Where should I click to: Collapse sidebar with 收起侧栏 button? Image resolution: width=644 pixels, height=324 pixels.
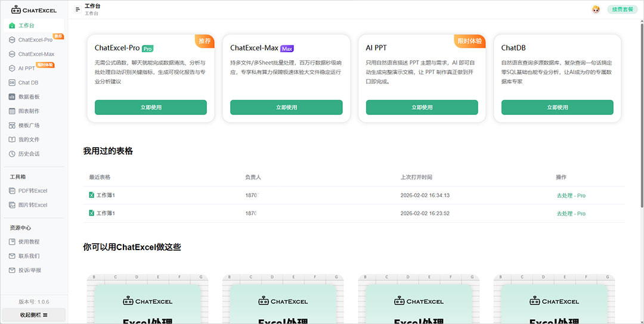(x=33, y=315)
